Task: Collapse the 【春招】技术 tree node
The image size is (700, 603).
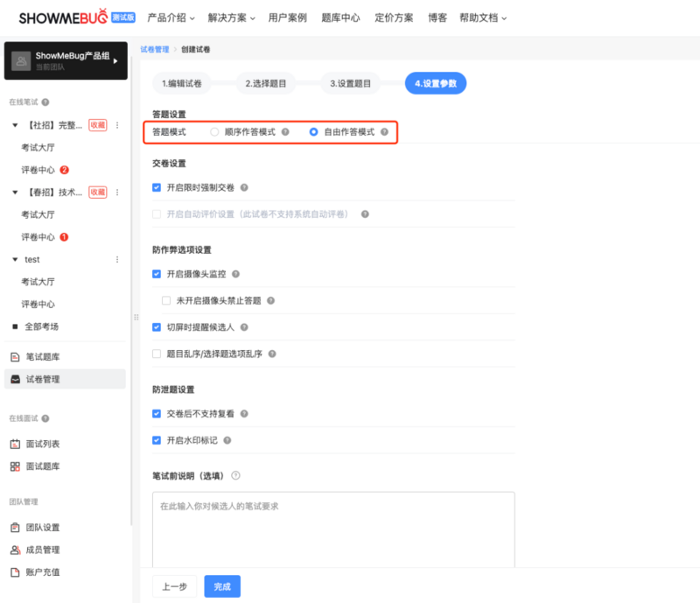Action: pyautogui.click(x=15, y=192)
